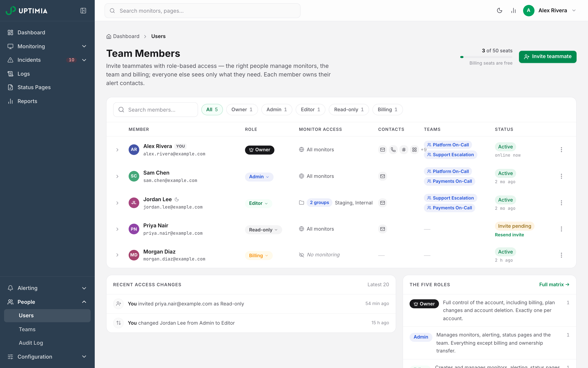Expand the Monitoring sidebar section
The image size is (588, 368).
pyautogui.click(x=47, y=46)
